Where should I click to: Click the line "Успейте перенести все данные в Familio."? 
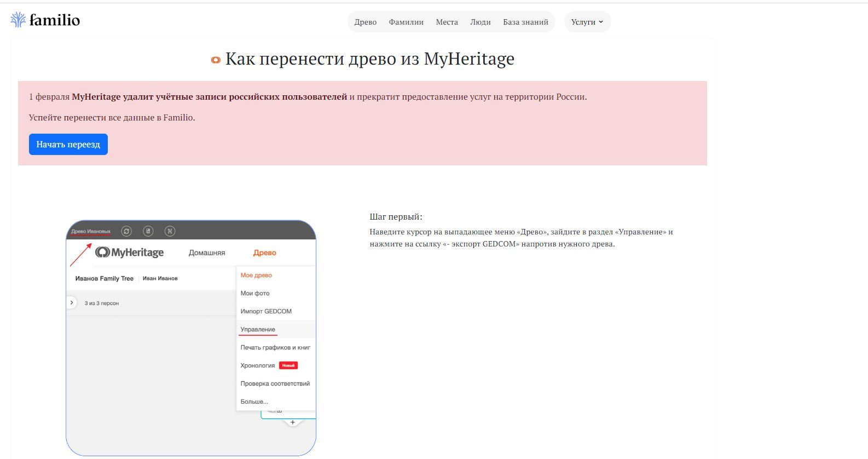pyautogui.click(x=112, y=118)
